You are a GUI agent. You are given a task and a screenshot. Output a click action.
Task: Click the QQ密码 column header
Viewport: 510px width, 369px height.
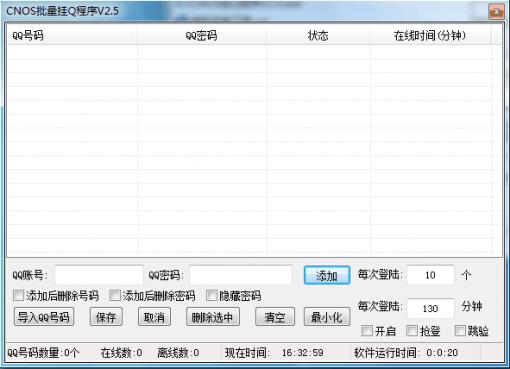(x=202, y=35)
